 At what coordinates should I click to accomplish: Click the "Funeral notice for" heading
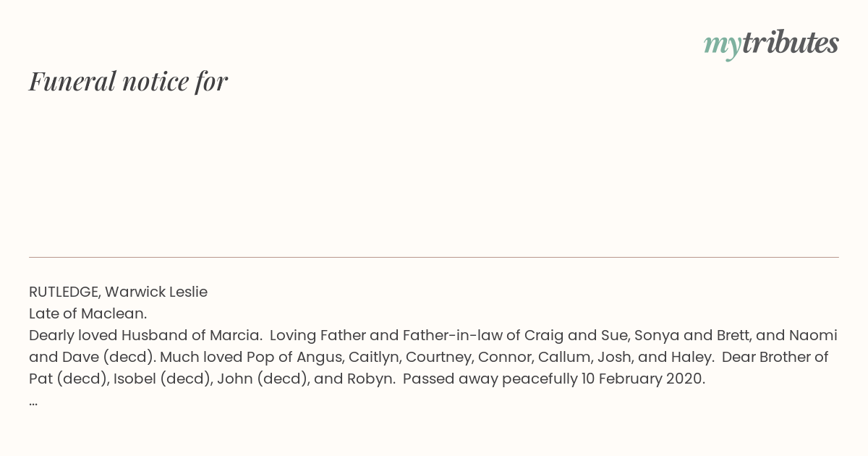[x=128, y=81]
